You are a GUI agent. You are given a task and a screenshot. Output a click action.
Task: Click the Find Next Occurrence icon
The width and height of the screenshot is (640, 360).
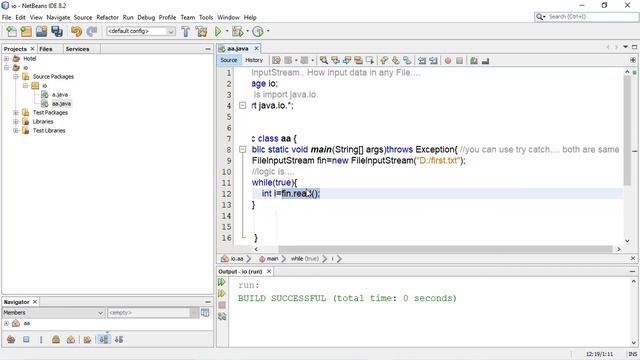click(x=347, y=60)
